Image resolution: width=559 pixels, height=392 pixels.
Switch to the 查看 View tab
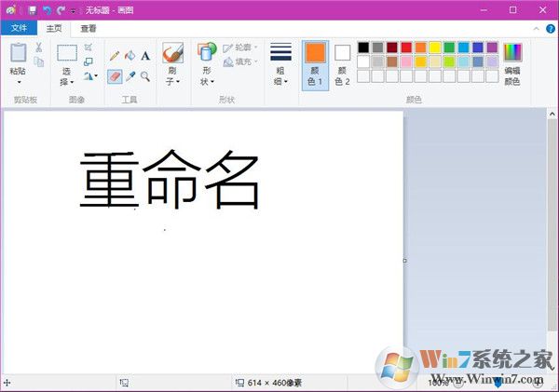(x=89, y=28)
